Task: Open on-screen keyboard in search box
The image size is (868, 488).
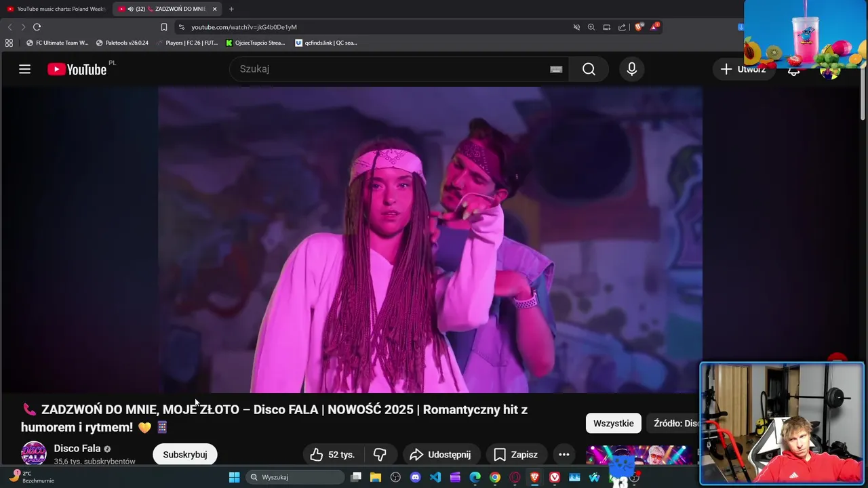Action: pyautogui.click(x=556, y=69)
